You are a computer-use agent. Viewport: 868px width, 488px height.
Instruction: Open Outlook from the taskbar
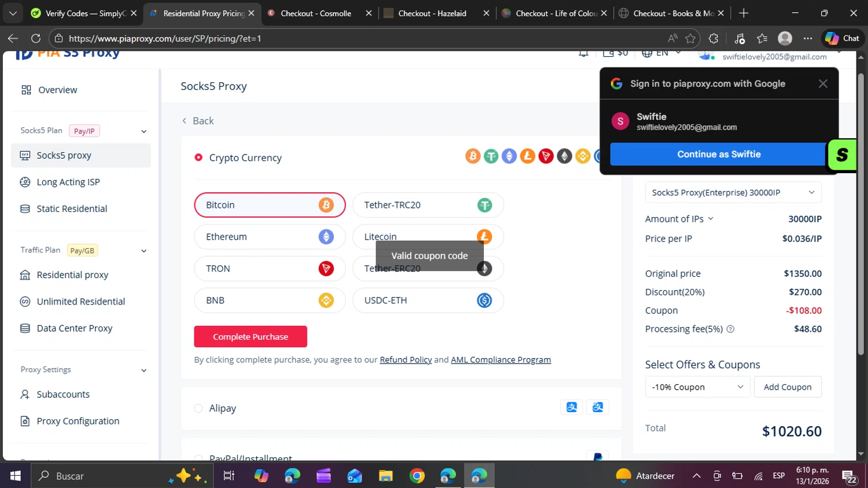pyautogui.click(x=355, y=476)
